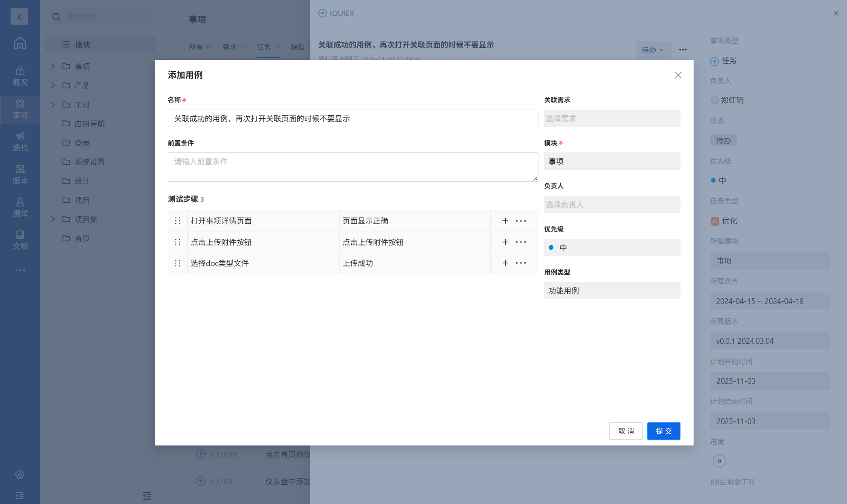Add step after 点击上传附件按钮 row
The image size is (847, 504).
(x=505, y=242)
